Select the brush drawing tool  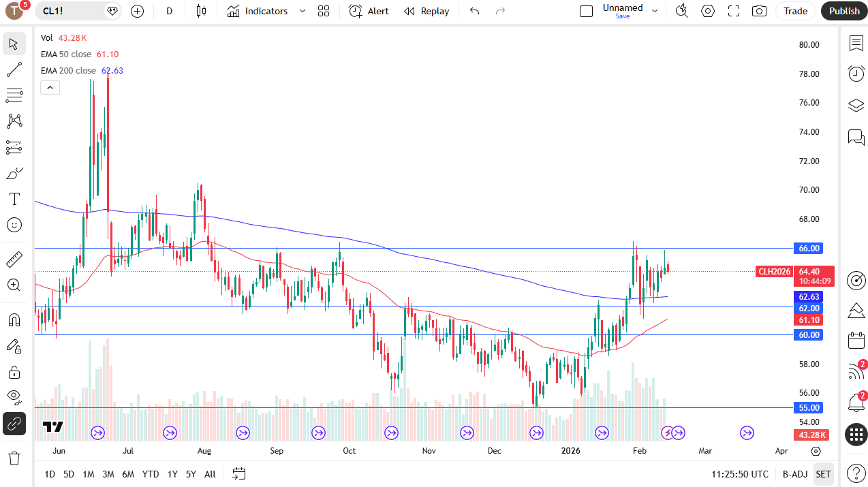(x=14, y=174)
